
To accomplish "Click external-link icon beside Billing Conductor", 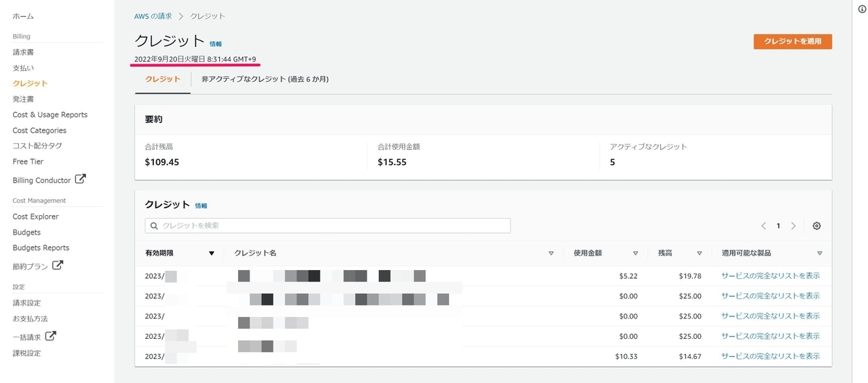I will tap(80, 179).
